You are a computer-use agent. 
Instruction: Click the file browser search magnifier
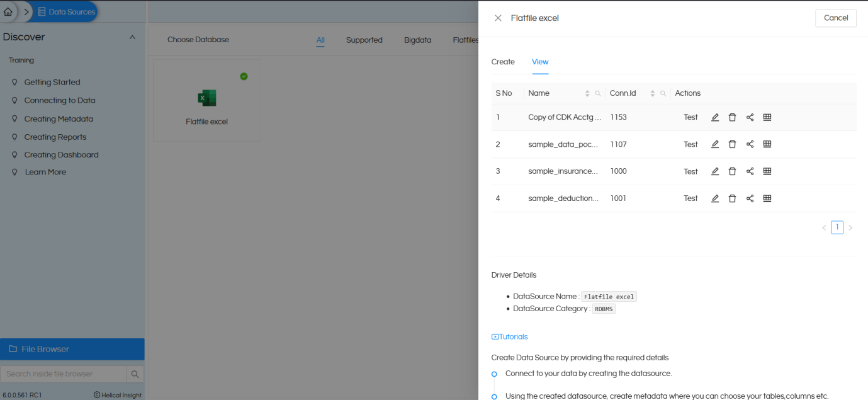point(135,374)
